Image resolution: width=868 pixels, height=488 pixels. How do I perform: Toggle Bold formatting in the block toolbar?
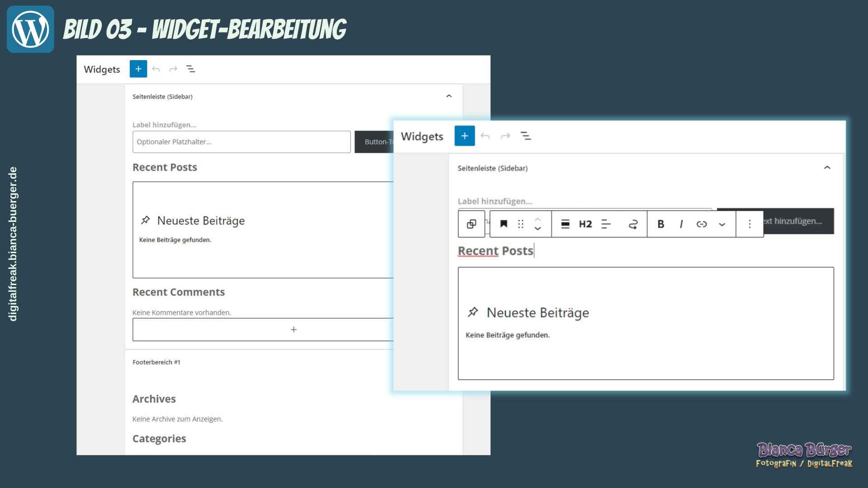(x=661, y=224)
